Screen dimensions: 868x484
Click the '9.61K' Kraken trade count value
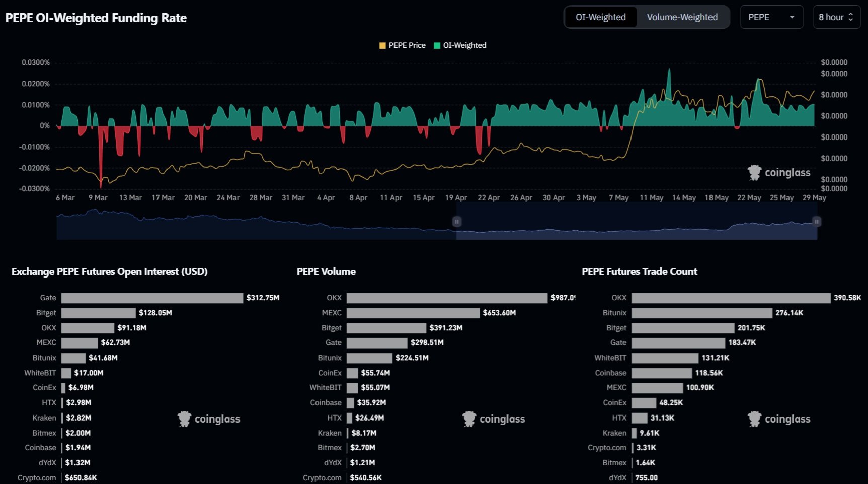tap(650, 433)
